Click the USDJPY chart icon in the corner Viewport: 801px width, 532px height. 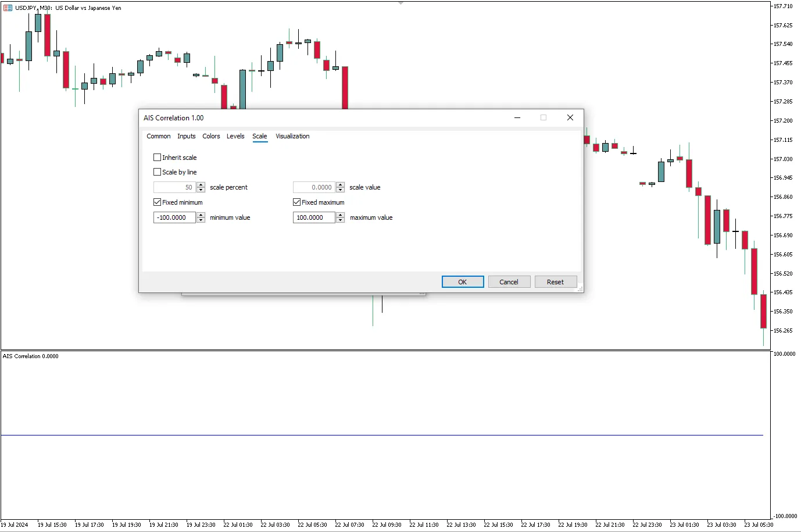[x=8, y=8]
